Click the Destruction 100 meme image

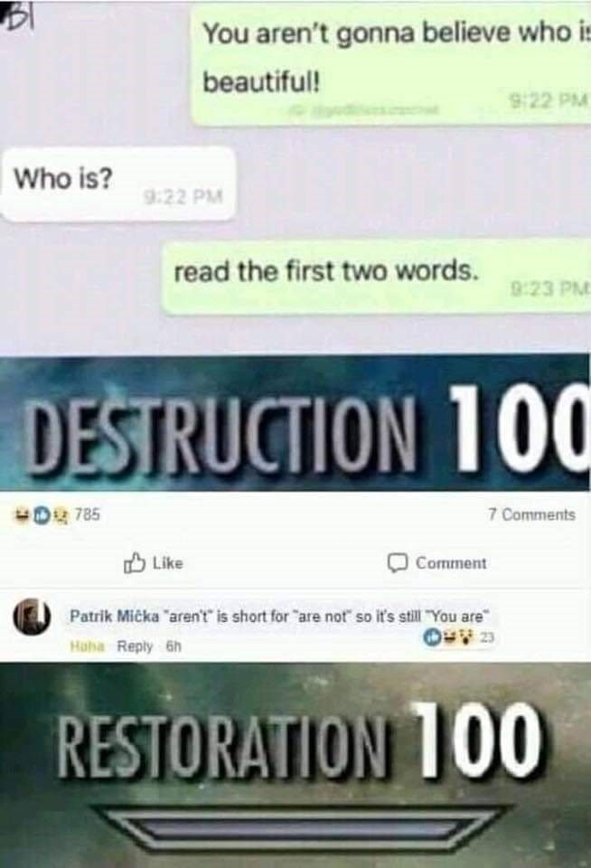click(x=295, y=423)
